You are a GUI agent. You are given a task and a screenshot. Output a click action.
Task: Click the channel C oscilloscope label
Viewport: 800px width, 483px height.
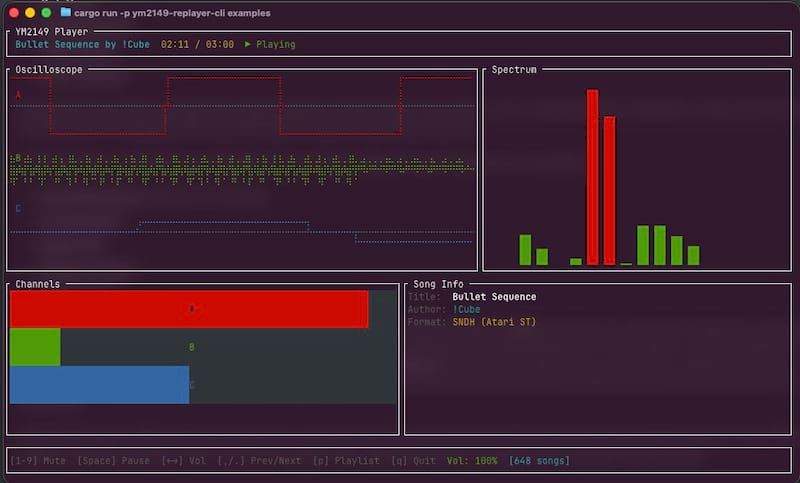(18, 209)
